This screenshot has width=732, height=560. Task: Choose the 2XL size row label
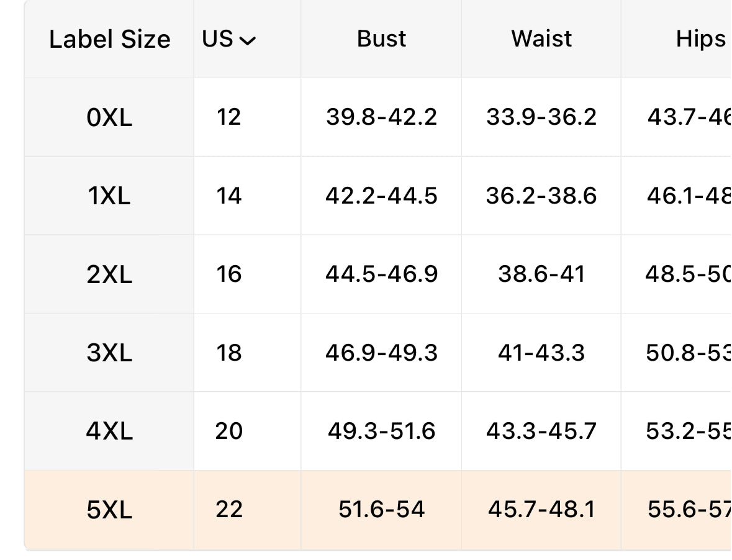110,274
